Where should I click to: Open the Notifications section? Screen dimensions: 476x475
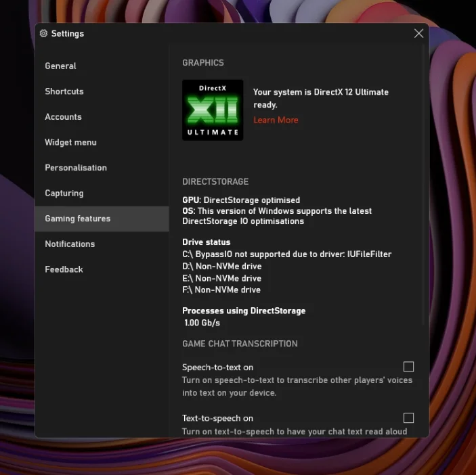[x=102, y=244]
